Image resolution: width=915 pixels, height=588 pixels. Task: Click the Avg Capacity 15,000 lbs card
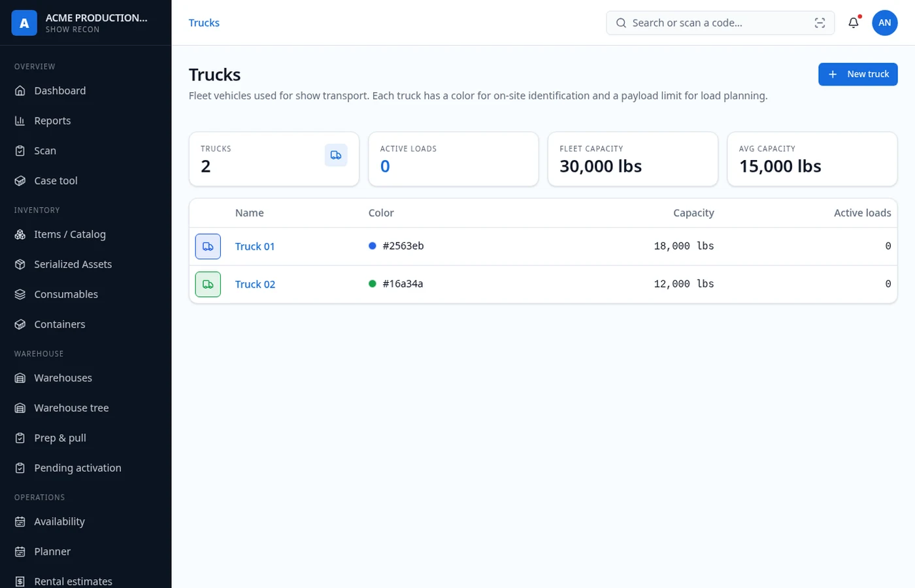[x=812, y=159]
